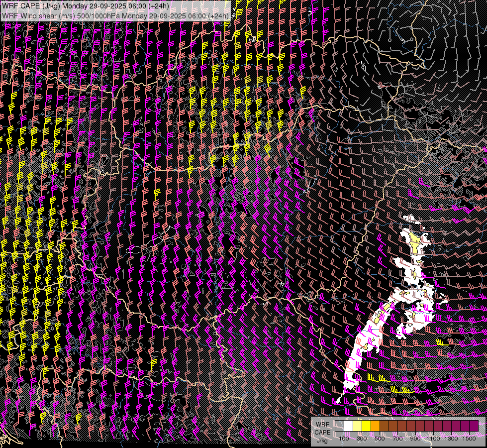
Task: Click the 100 label on the legend
Action: [344, 439]
